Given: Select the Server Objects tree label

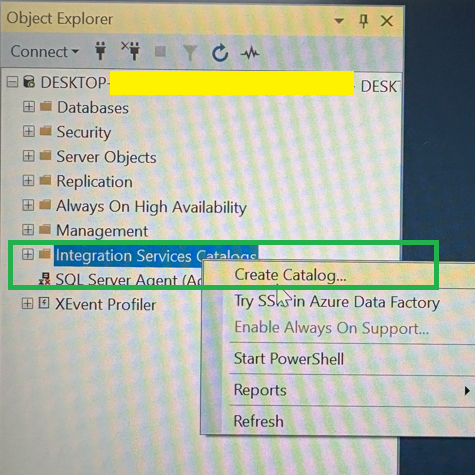Looking at the screenshot, I should [x=106, y=157].
